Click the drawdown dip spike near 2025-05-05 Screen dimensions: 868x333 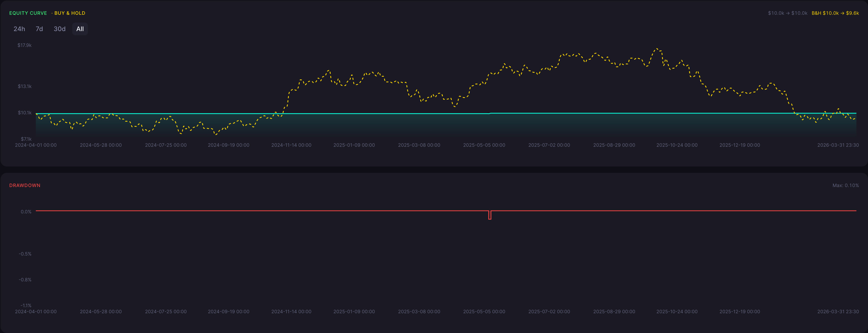[x=490, y=215]
